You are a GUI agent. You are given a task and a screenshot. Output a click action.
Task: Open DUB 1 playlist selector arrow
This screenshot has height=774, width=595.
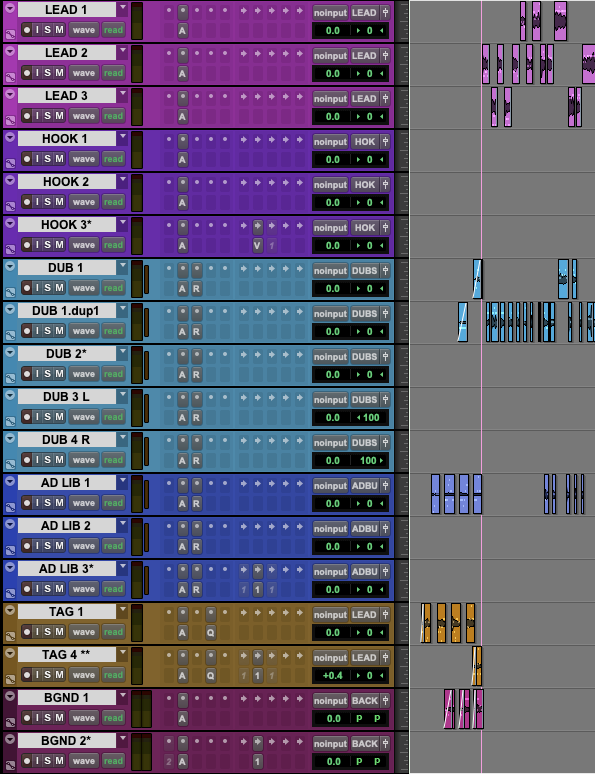[x=122, y=267]
